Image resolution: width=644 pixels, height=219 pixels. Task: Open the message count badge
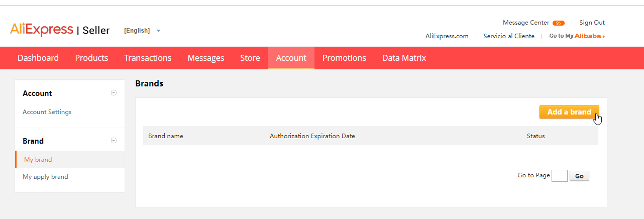[x=558, y=23]
